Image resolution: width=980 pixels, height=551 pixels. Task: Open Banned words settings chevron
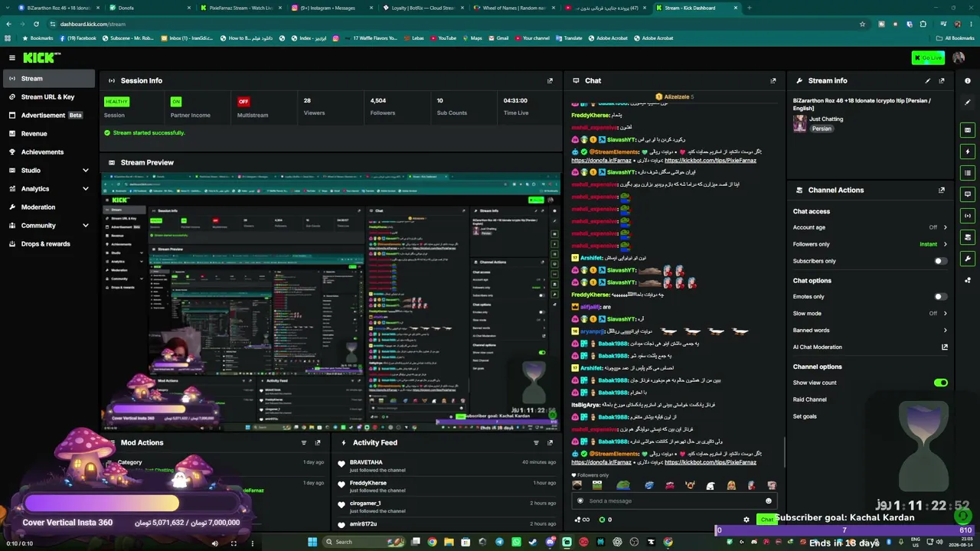point(945,331)
